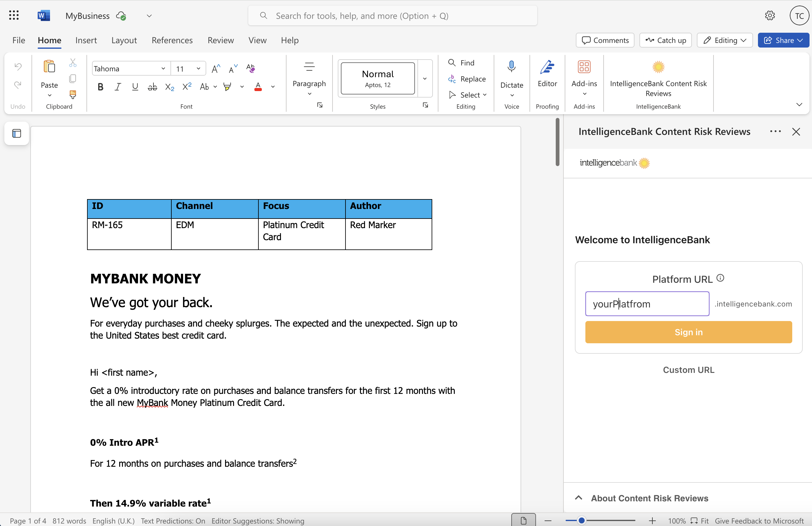
Task: Switch to the Insert tab
Action: click(86, 40)
